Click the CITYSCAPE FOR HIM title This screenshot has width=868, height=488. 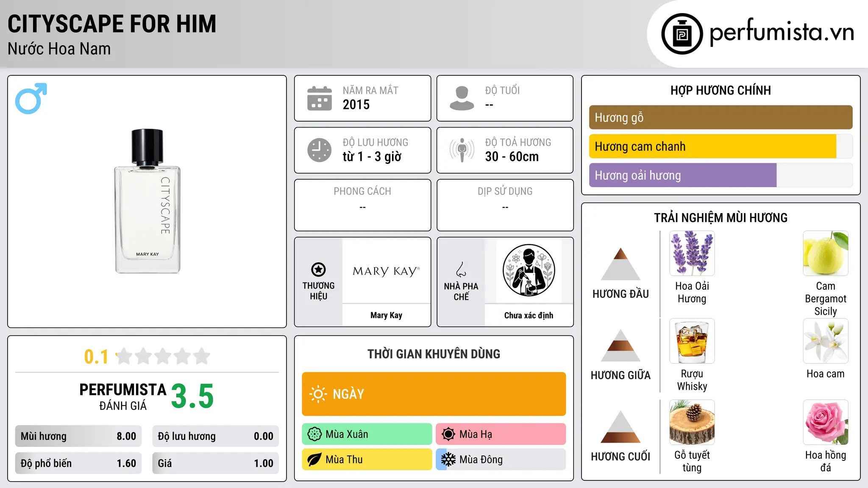112,24
